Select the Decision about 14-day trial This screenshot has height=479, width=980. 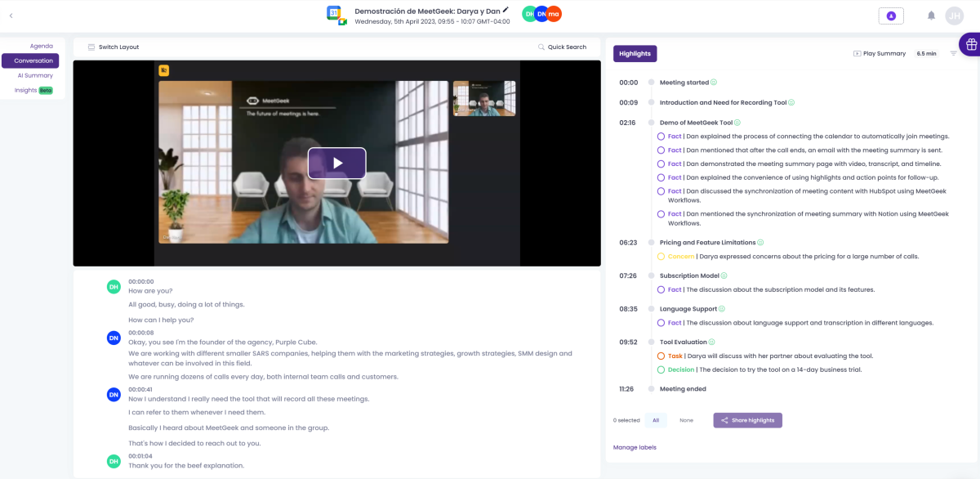[661, 369]
